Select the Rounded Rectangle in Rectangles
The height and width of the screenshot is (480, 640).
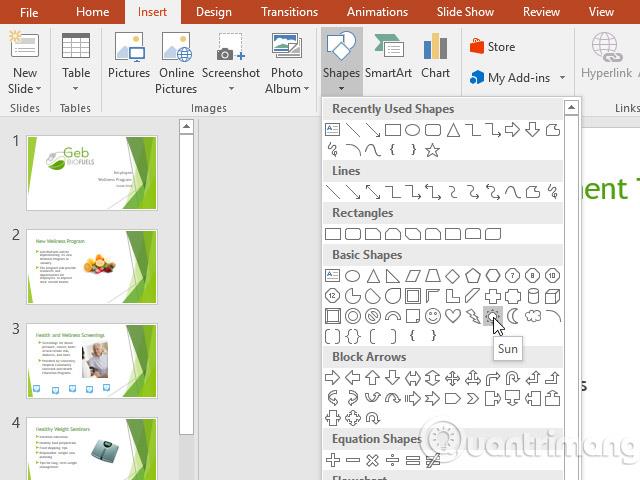click(353, 234)
